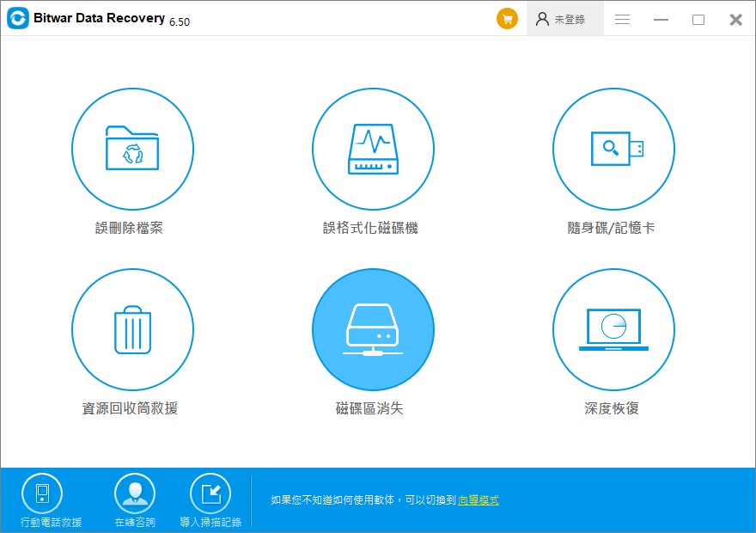
Task: Click the 磁碟區消失 text label
Action: tap(369, 408)
